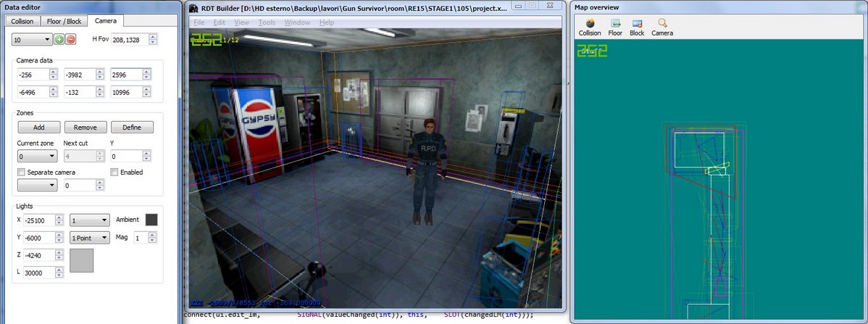Open the 1 Point light type dropdown
The image size is (868, 324).
tap(90, 238)
